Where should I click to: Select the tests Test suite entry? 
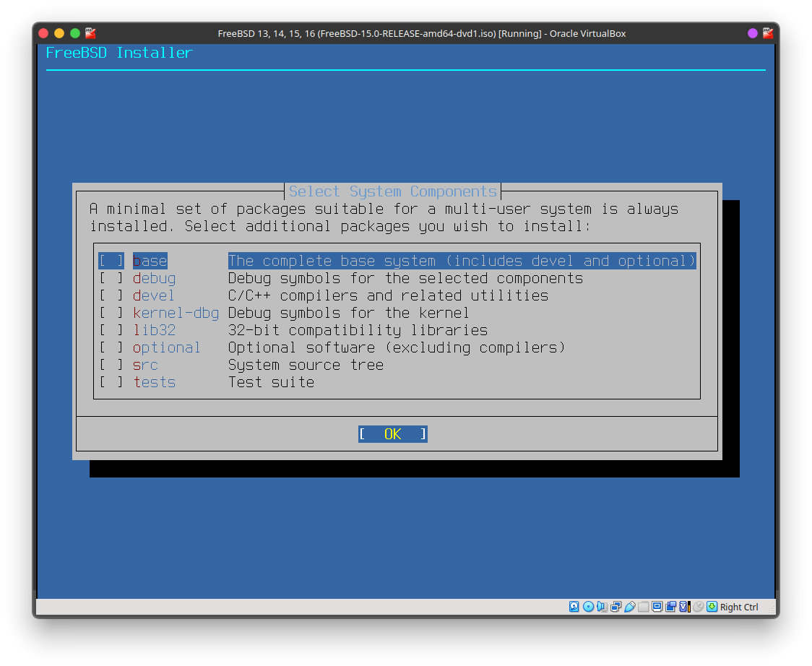(x=155, y=382)
